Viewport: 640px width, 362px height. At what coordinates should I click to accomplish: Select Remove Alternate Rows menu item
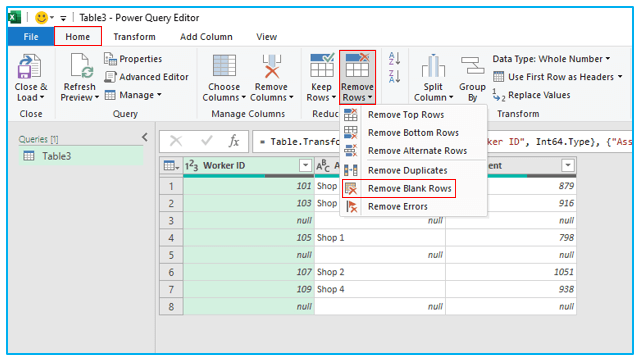click(x=414, y=151)
